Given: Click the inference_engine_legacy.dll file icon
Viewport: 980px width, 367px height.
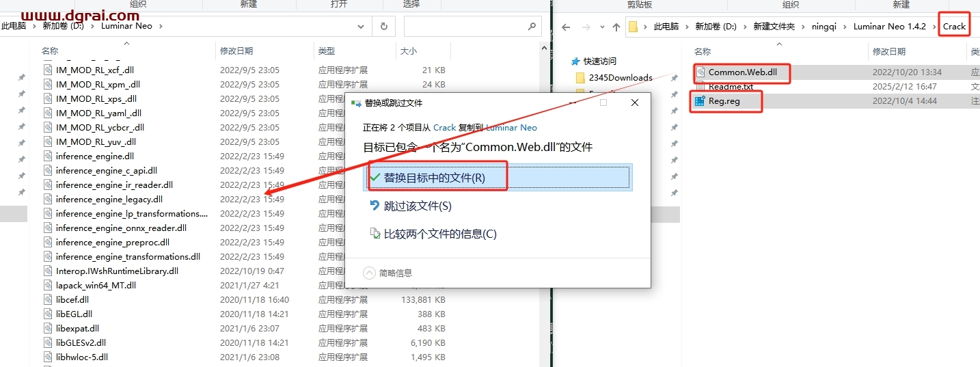Looking at the screenshot, I should [x=48, y=199].
